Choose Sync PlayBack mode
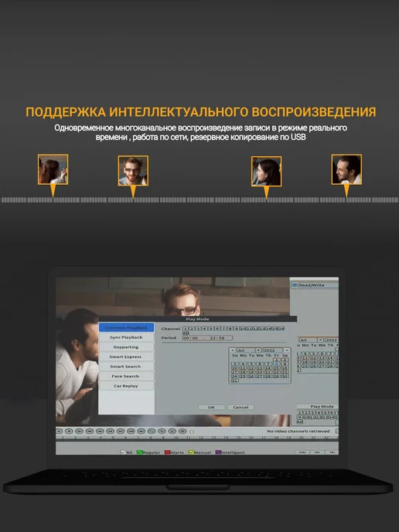The width and height of the screenshot is (399, 532). click(126, 337)
